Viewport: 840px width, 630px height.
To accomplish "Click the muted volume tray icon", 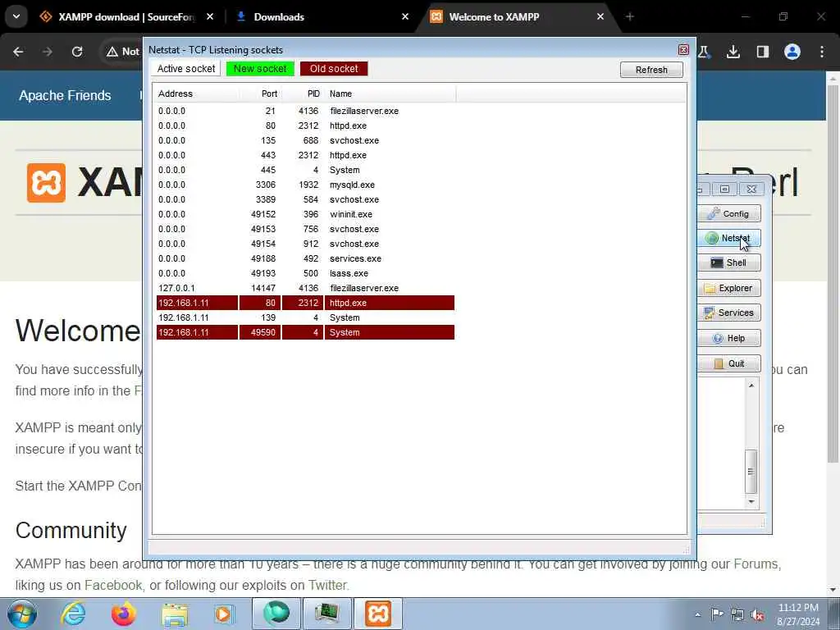I will click(x=757, y=614).
